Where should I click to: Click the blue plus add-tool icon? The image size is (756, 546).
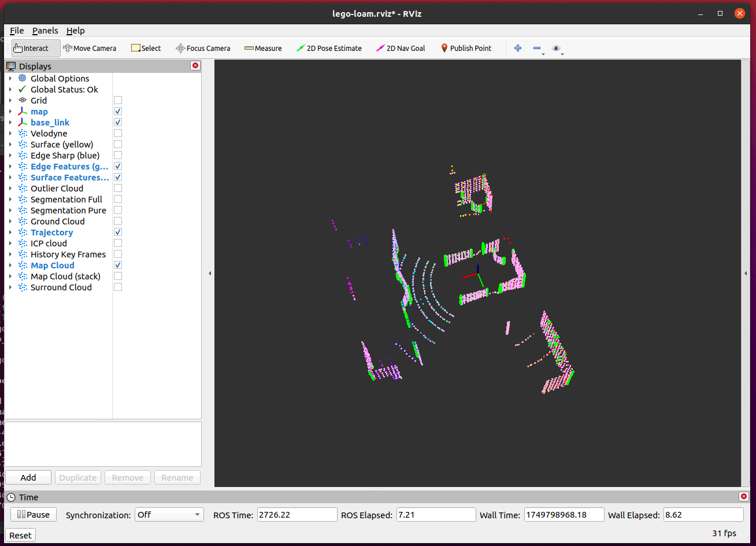coord(518,48)
